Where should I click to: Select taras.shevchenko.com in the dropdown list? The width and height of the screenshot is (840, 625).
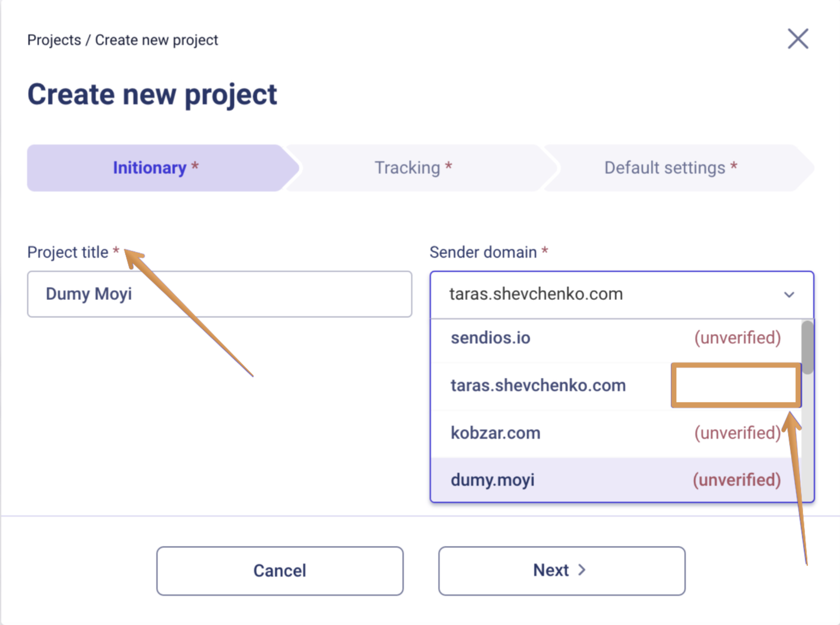[x=538, y=386]
